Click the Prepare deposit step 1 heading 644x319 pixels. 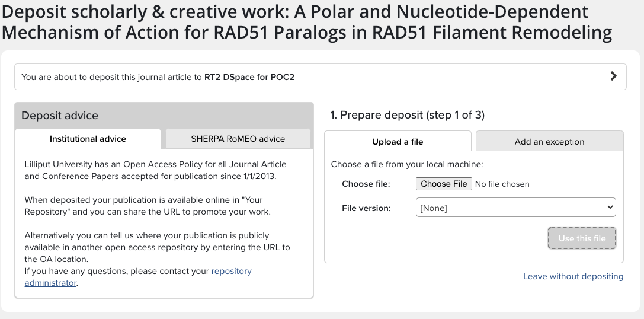coord(408,115)
